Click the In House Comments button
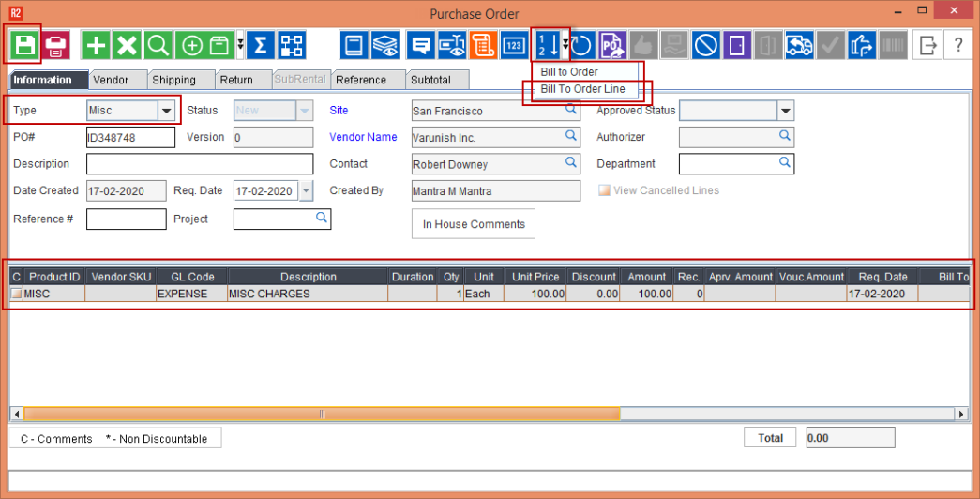980x499 pixels. pyautogui.click(x=473, y=224)
